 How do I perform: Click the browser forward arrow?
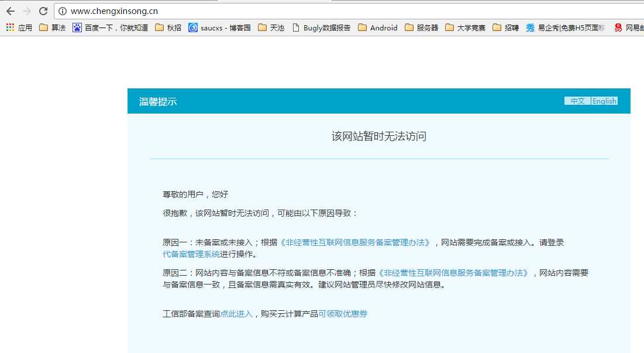click(x=27, y=11)
